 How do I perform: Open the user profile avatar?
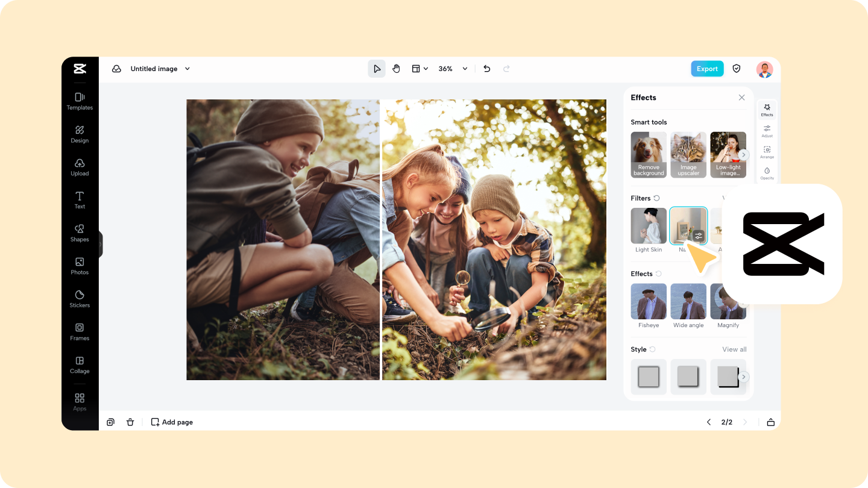pos(764,69)
